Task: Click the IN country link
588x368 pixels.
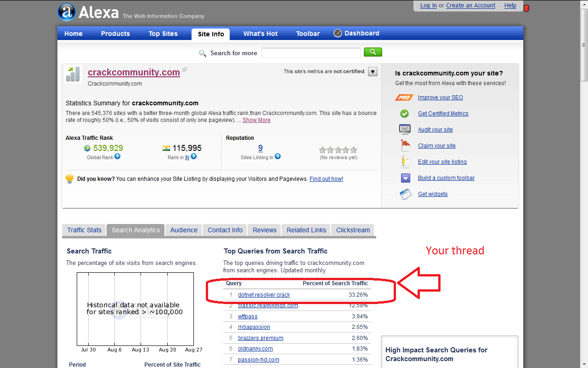Action: pos(187,157)
